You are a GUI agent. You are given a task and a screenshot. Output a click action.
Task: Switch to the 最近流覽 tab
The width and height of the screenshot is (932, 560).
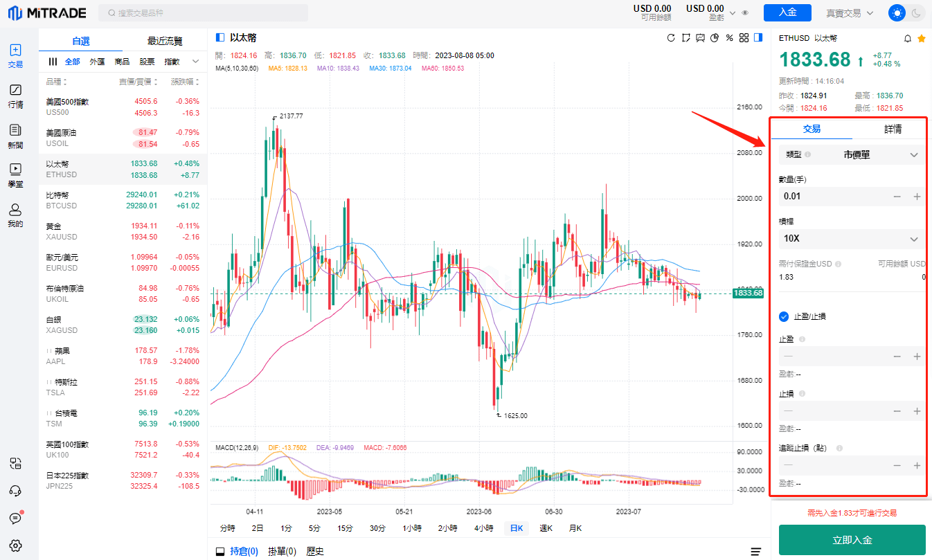(x=165, y=41)
